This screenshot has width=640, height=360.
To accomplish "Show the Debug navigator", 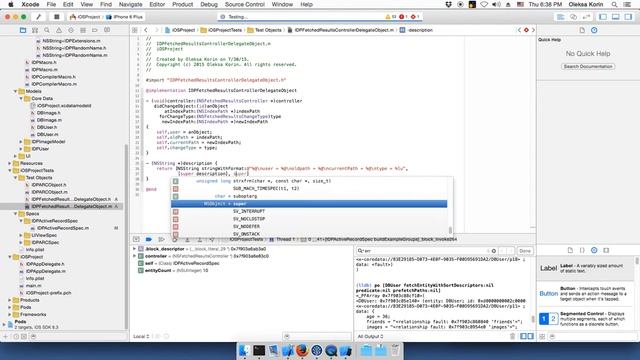I will point(83,30).
